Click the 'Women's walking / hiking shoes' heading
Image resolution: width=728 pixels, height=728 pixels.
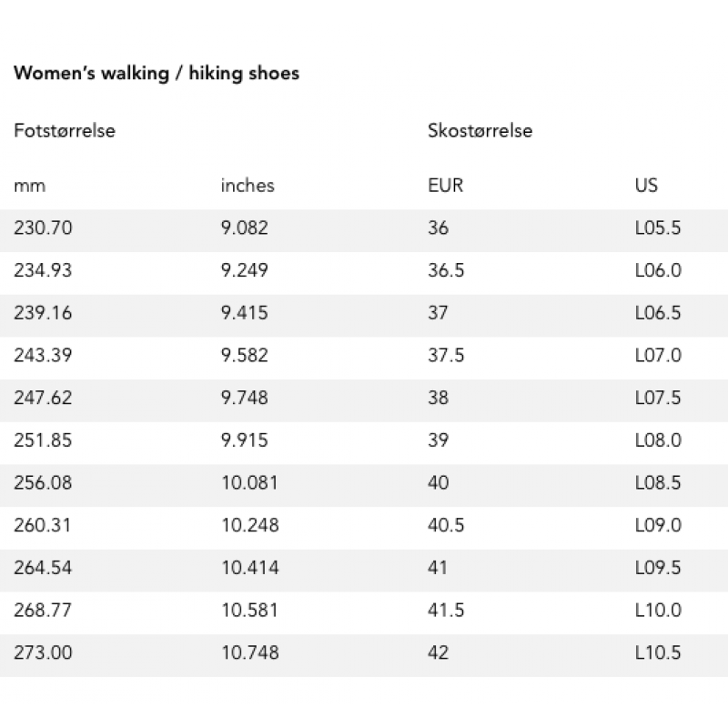(x=157, y=74)
